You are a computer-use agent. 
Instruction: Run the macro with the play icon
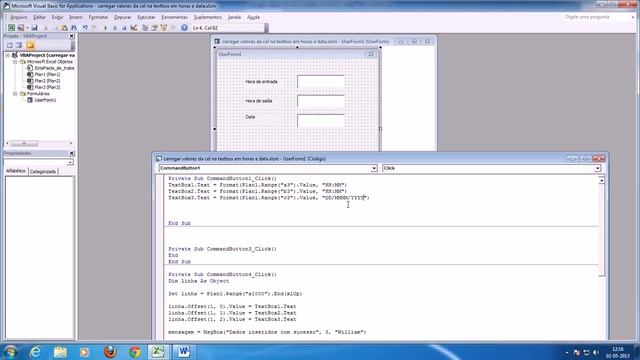[x=105, y=28]
